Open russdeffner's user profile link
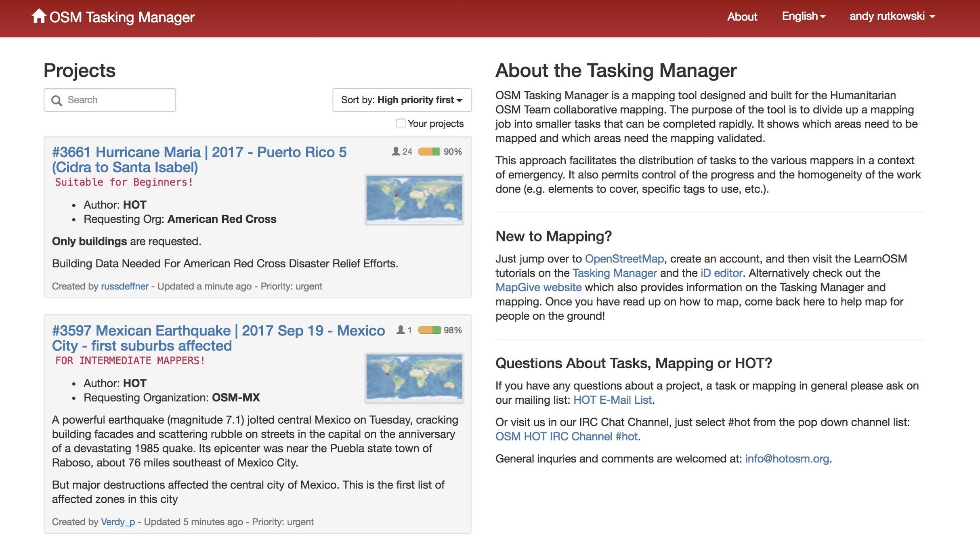Viewport: 980px width, 545px height. point(124,286)
